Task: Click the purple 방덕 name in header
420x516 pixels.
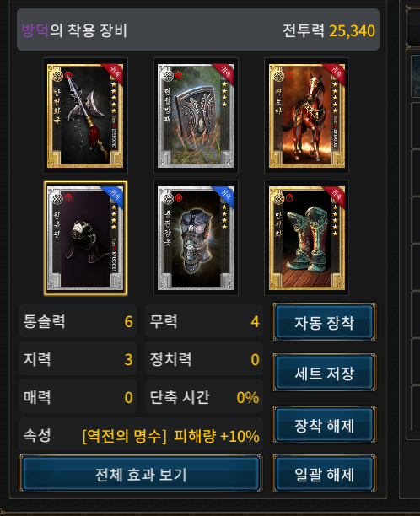Action: tap(35, 30)
